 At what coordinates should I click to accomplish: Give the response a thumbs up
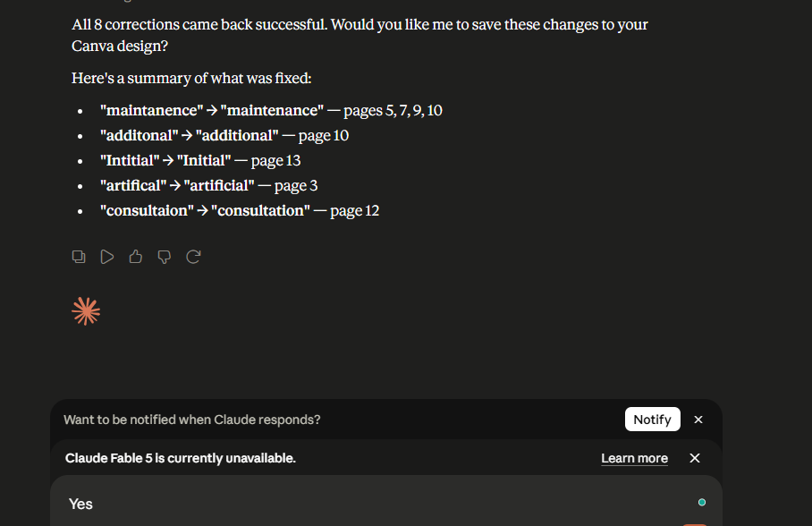point(136,257)
